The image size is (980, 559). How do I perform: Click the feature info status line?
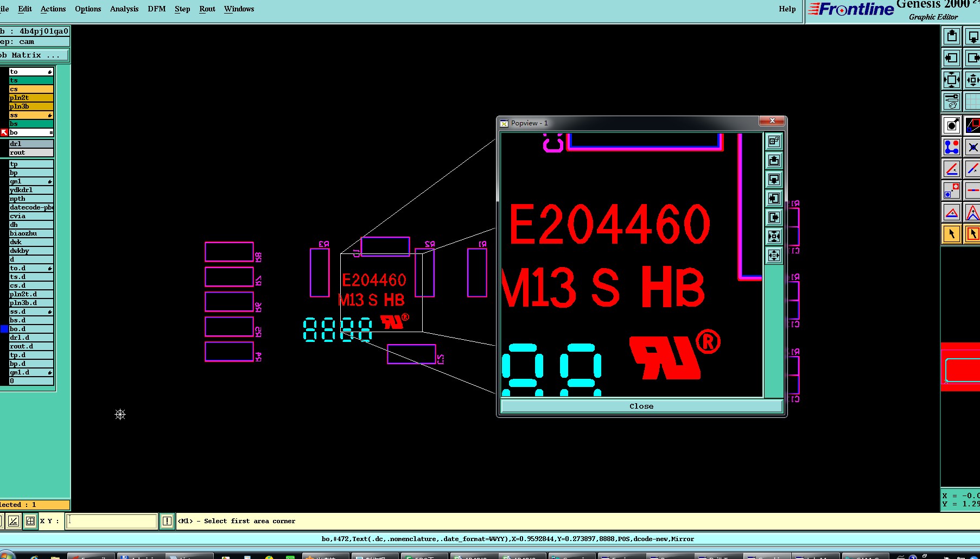point(508,539)
